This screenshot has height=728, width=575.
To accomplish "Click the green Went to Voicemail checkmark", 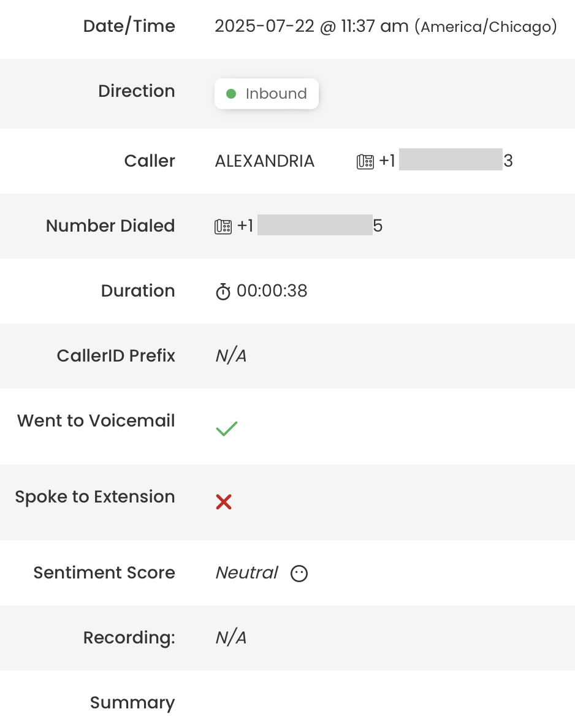I will [x=227, y=428].
